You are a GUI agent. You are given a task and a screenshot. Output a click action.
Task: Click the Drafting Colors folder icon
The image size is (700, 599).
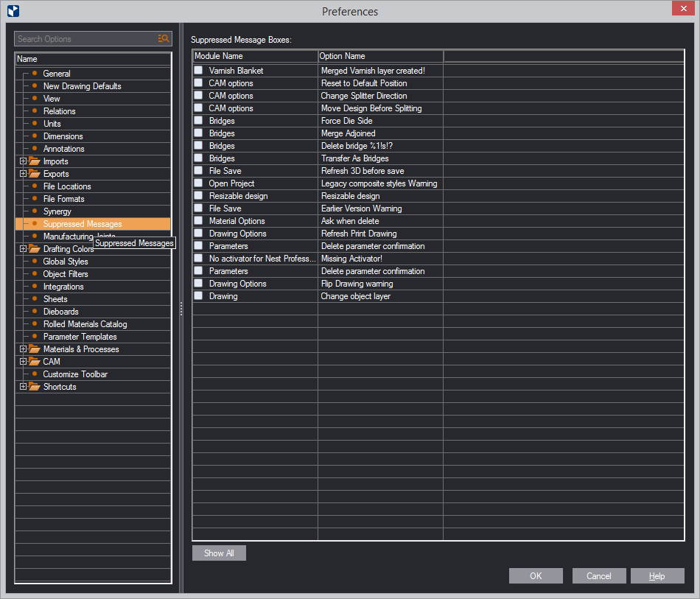(x=35, y=248)
